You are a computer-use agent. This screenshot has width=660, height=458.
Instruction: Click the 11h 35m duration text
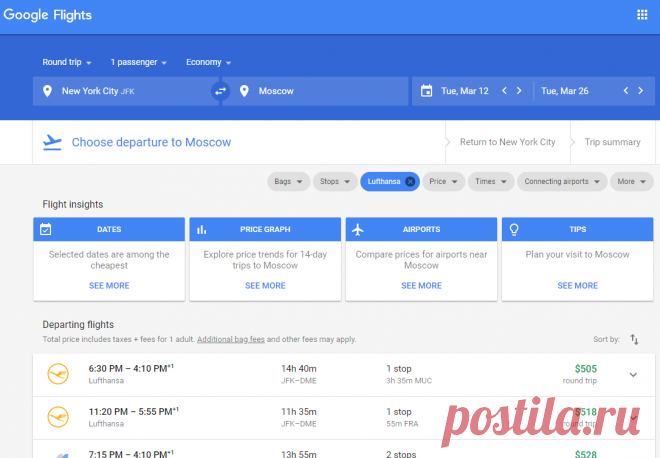[299, 412]
